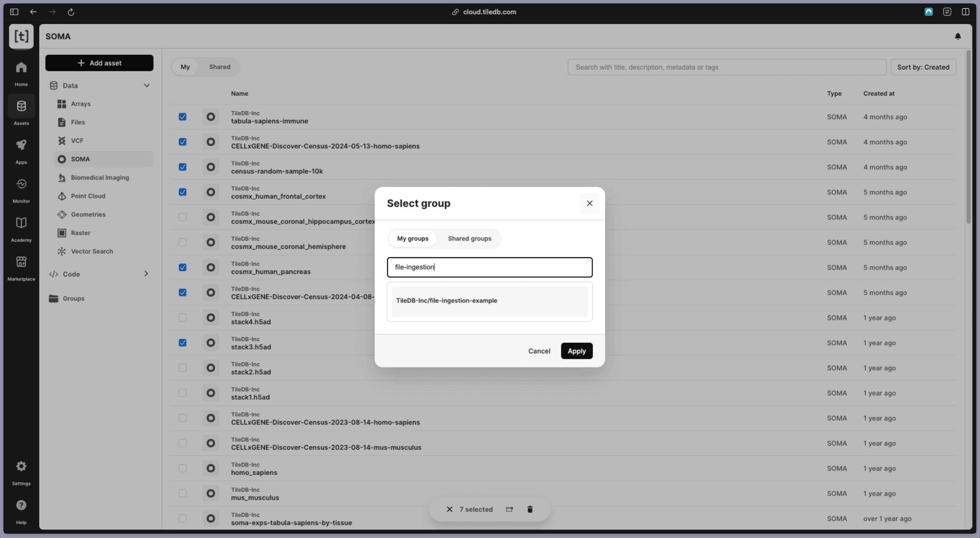The height and width of the screenshot is (538, 980).
Task: Select Vector Search in the data menu
Action: pyautogui.click(x=92, y=251)
